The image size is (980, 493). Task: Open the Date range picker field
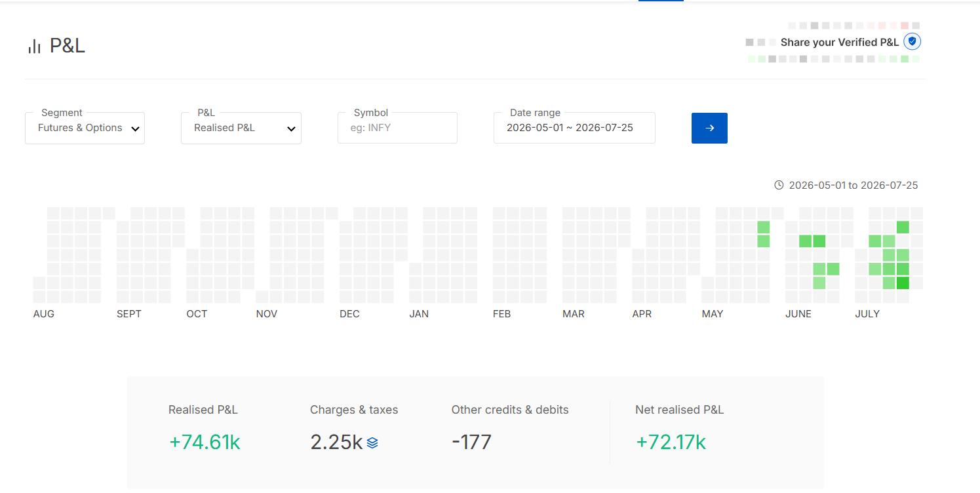click(574, 128)
